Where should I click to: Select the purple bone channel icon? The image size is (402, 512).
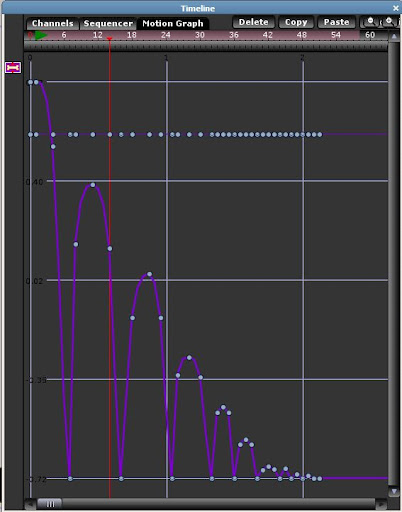pos(13,68)
